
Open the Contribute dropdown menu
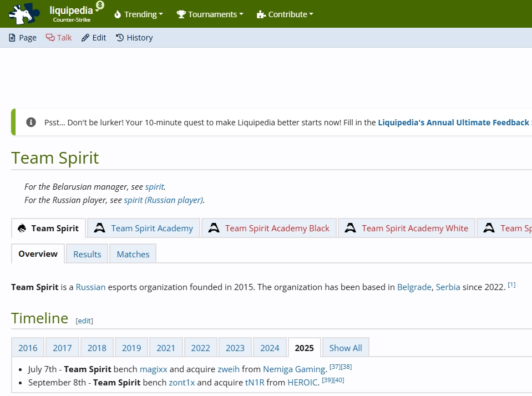[x=285, y=14]
